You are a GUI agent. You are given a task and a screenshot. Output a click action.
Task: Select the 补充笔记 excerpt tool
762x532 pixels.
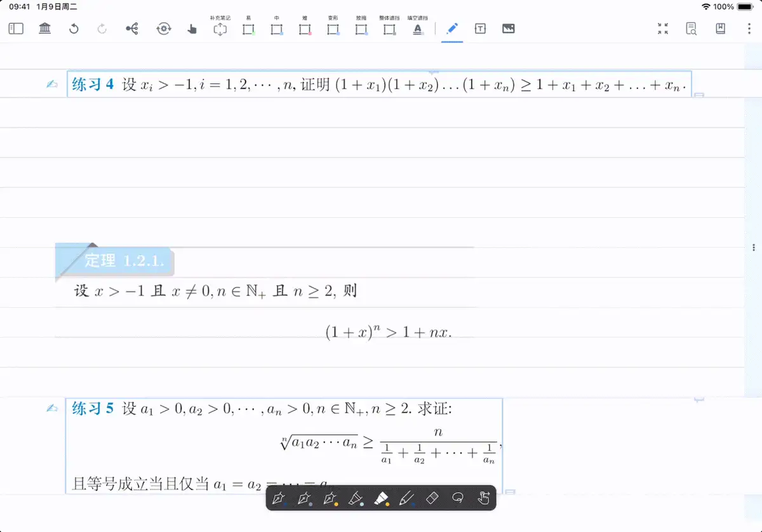click(x=220, y=26)
